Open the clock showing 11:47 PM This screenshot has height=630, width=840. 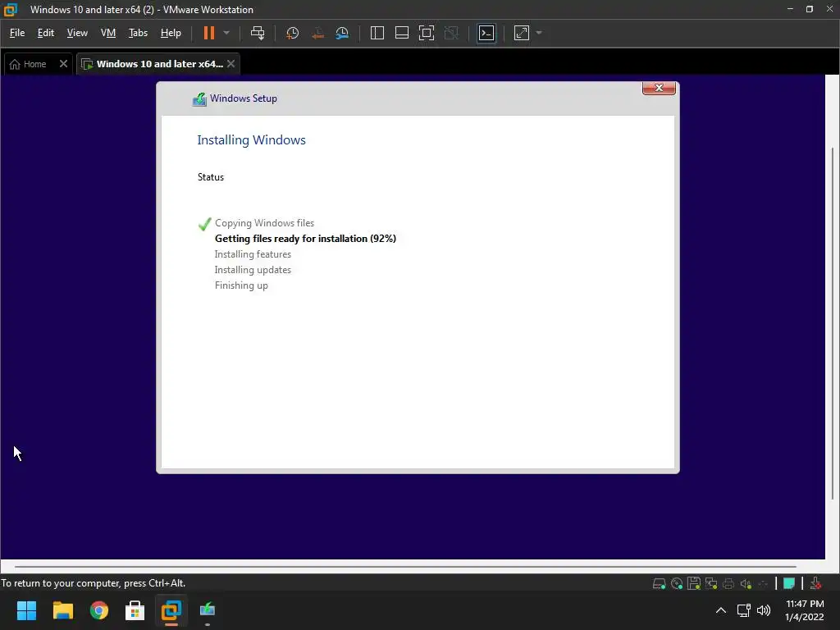[805, 610]
